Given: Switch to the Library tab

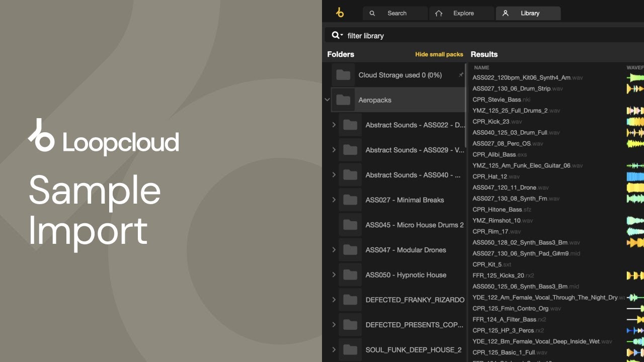Looking at the screenshot, I should 528,14.
